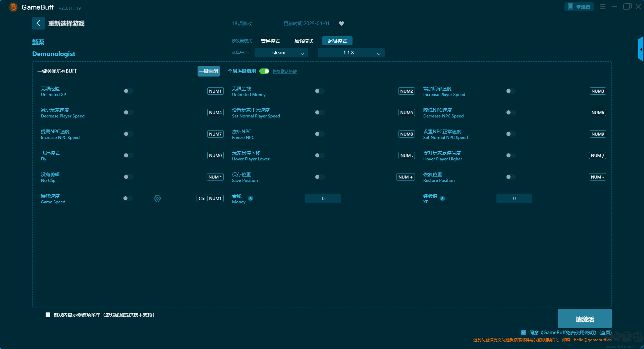Toggle Unlimited XP switch
Viewport: 644px width, 349px height.
128,91
